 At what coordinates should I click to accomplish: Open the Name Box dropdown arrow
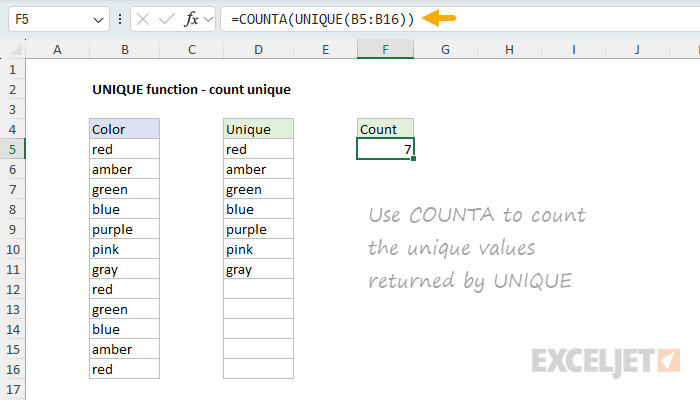point(98,20)
